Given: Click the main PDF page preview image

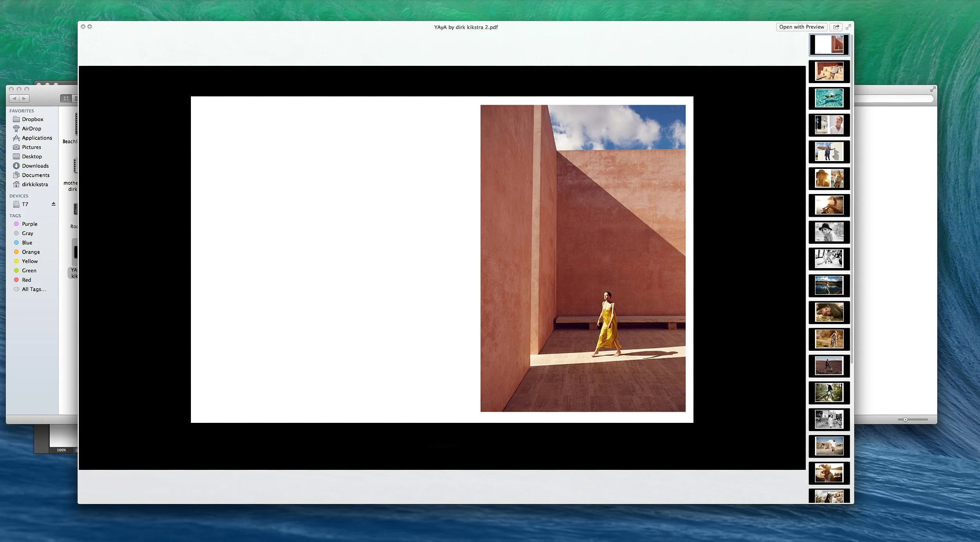Looking at the screenshot, I should pos(442,259).
